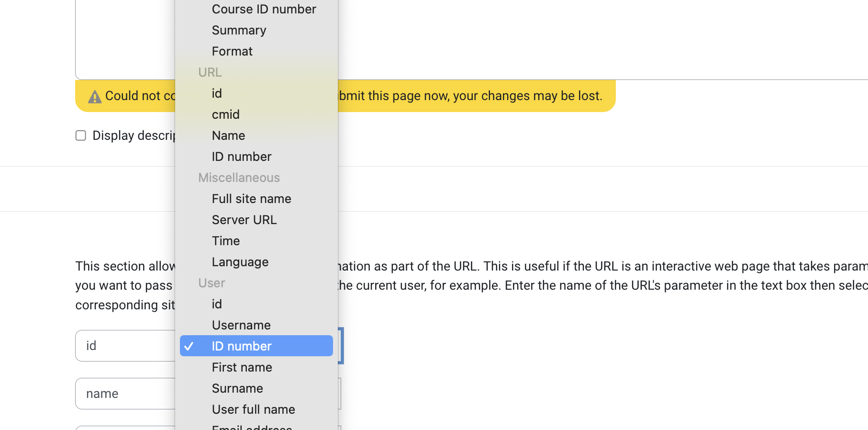Click the warning triangle icon in the yellow banner
This screenshot has width=868, height=430.
pos(95,97)
